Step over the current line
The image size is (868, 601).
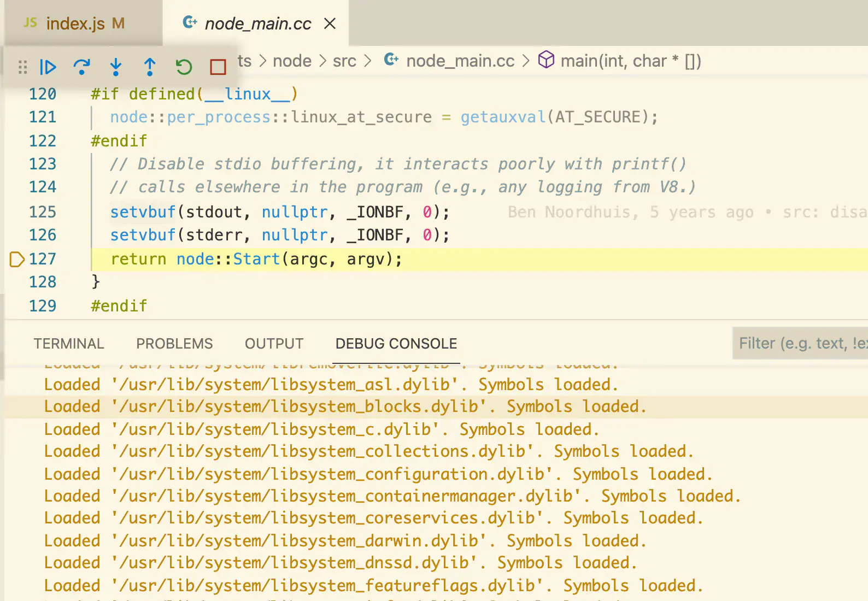pos(81,67)
